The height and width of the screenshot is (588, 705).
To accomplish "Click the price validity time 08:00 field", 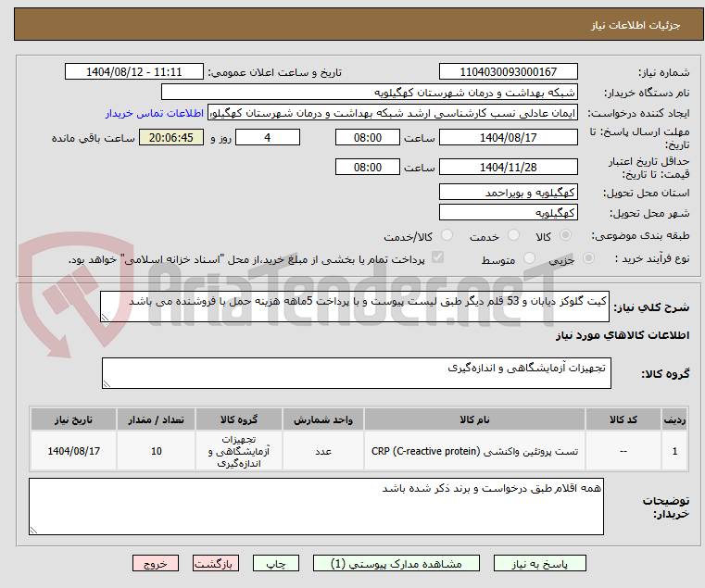I will coord(368,168).
